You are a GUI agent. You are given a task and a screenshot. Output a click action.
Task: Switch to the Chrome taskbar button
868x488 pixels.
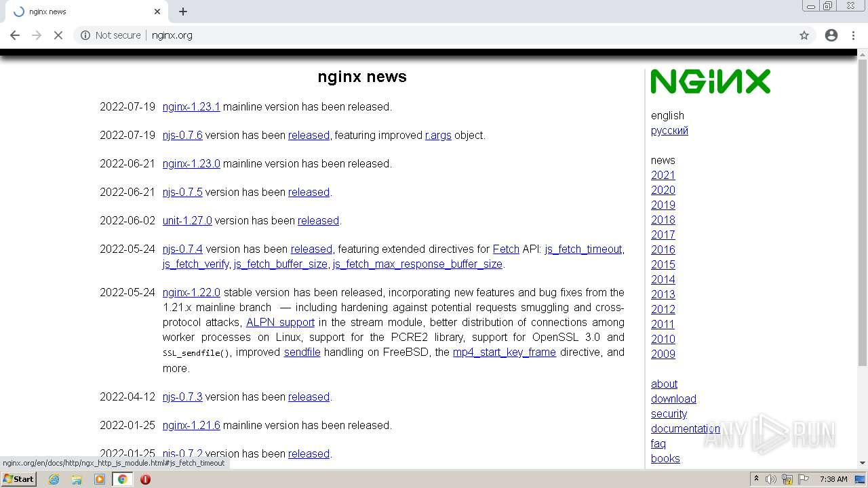click(122, 479)
